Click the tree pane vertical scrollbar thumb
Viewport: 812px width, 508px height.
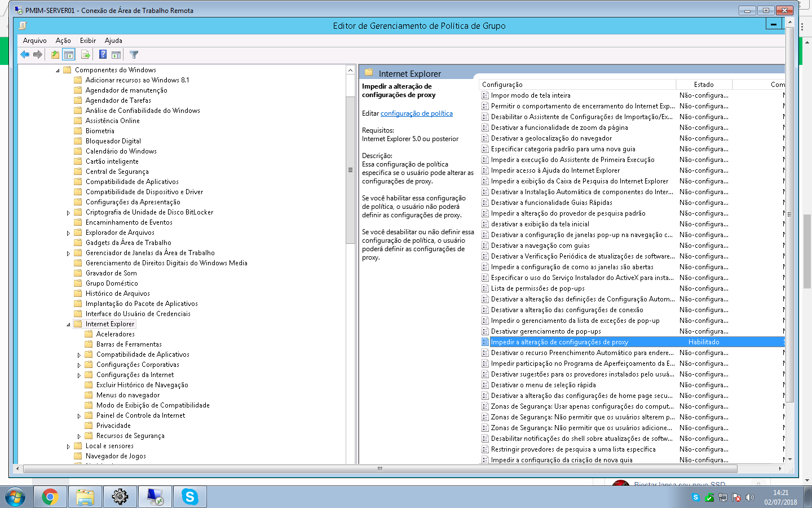point(350,169)
